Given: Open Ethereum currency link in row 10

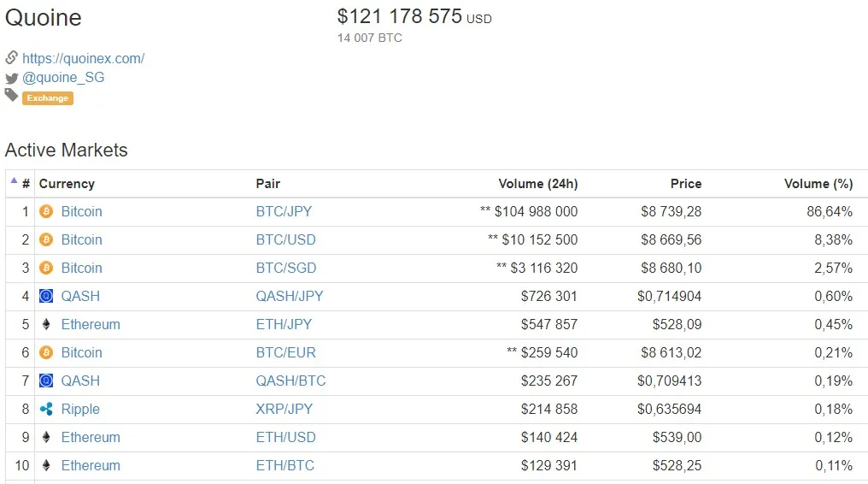Looking at the screenshot, I should point(91,466).
